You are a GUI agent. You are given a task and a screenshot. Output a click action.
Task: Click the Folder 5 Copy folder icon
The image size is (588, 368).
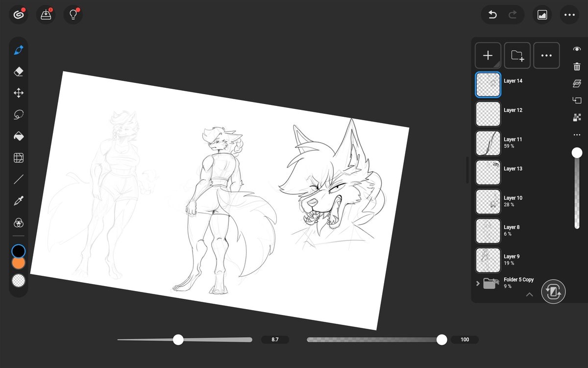point(490,283)
